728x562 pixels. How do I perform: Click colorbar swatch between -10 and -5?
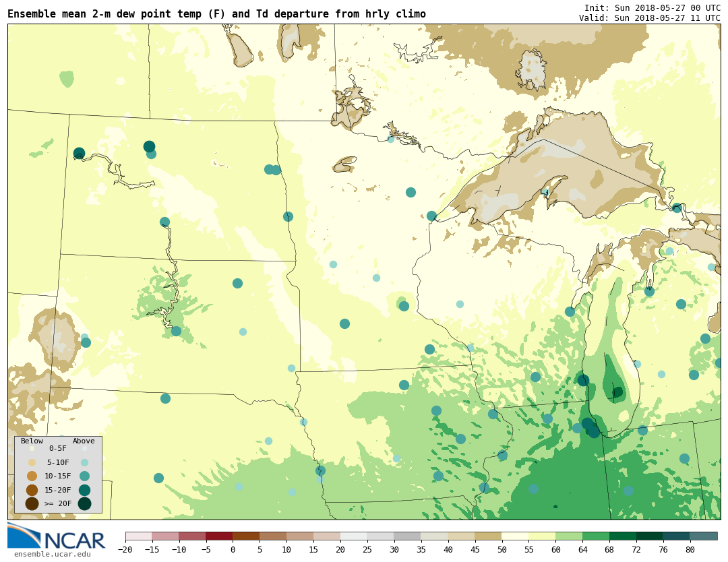[x=193, y=536]
